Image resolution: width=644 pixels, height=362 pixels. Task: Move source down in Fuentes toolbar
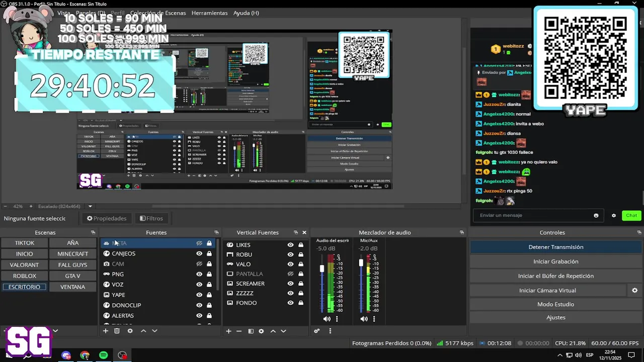[154, 331]
